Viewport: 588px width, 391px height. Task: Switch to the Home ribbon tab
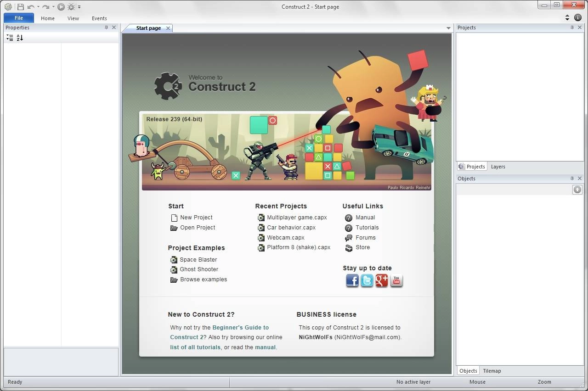(48, 18)
